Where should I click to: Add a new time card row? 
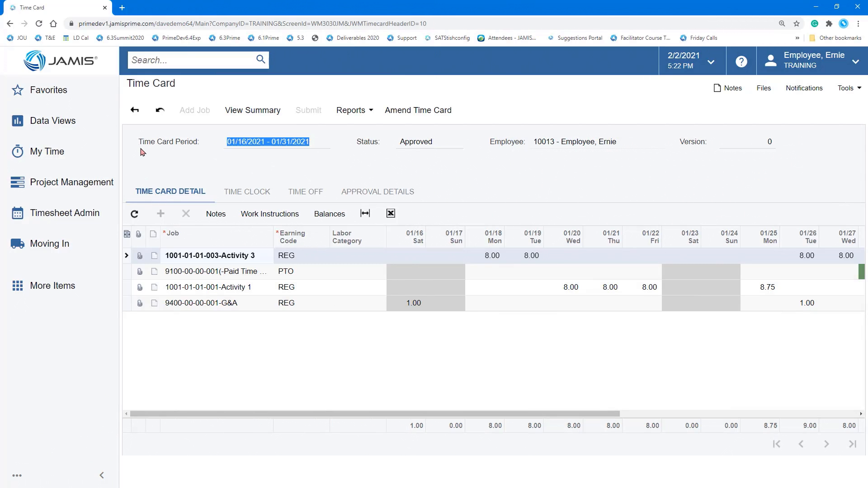(160, 213)
